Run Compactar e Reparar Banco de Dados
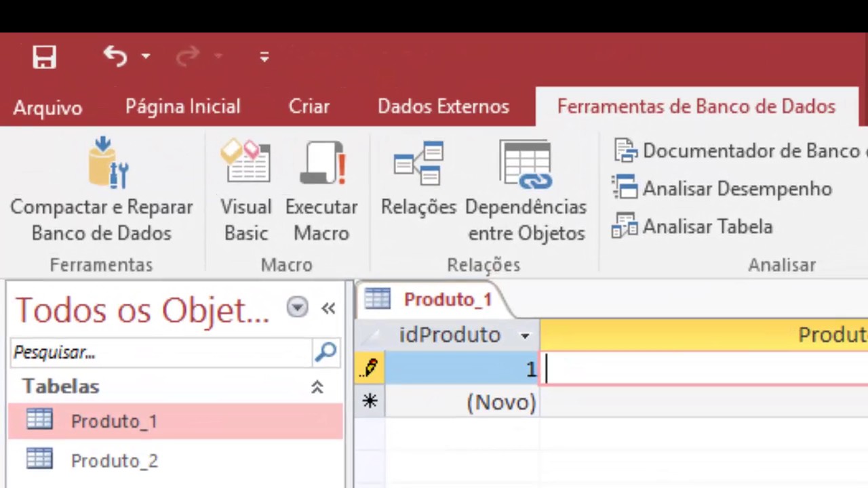Viewport: 868px width, 488px height. tap(102, 190)
